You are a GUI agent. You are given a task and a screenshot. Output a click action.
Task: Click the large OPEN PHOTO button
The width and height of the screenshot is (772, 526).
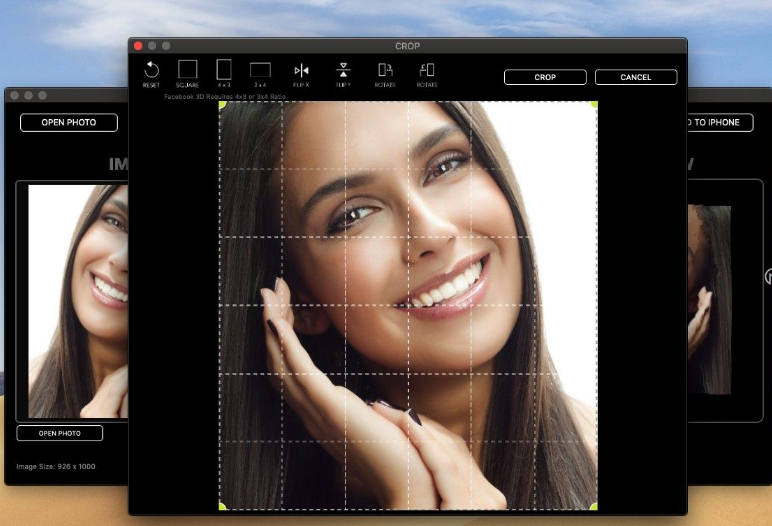(69, 123)
